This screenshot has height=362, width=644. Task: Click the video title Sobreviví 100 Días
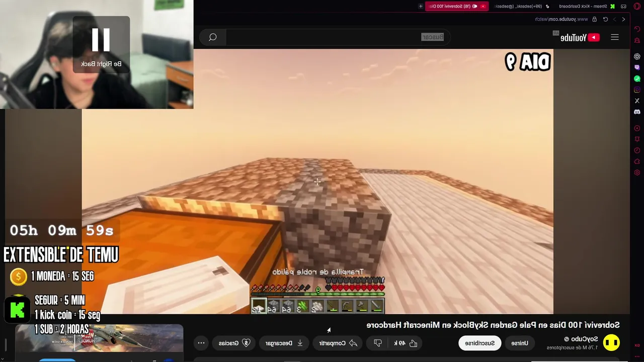(493, 325)
